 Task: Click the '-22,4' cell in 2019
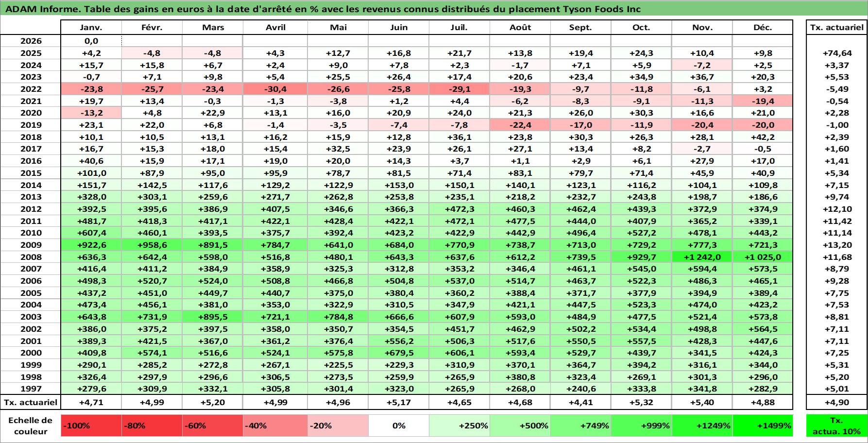pos(520,125)
